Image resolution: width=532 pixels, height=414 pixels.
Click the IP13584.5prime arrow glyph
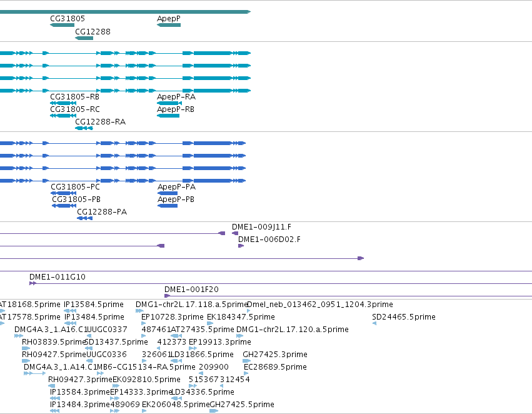(70, 311)
